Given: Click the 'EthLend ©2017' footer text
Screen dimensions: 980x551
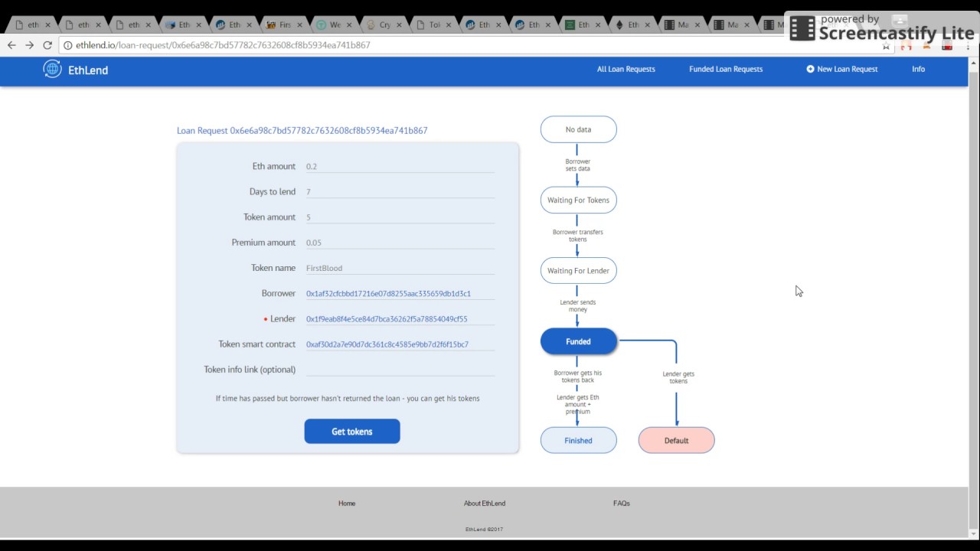Looking at the screenshot, I should tap(485, 530).
